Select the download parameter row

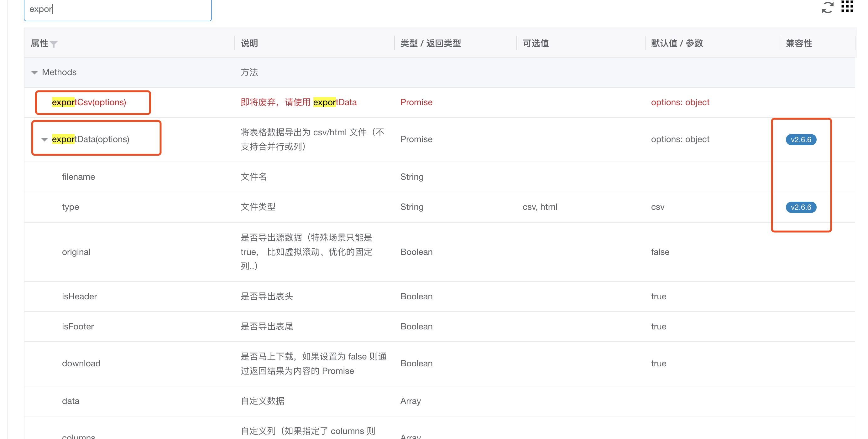(x=81, y=363)
